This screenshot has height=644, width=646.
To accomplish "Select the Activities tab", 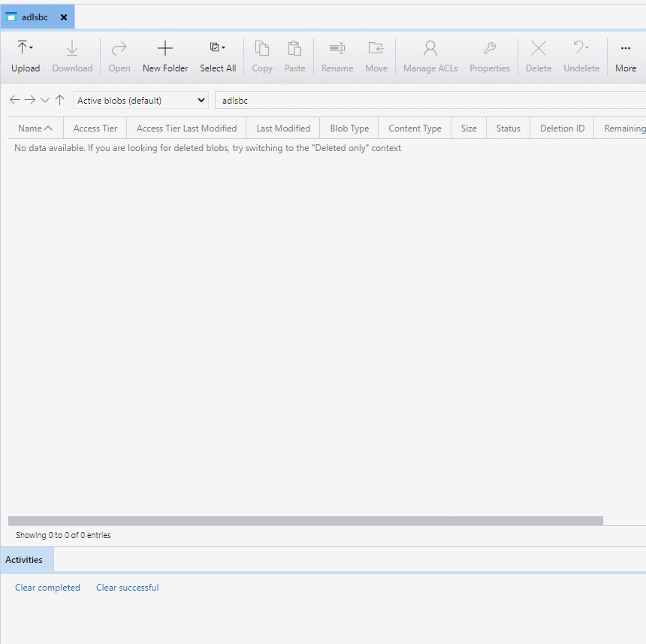I will pyautogui.click(x=25, y=559).
